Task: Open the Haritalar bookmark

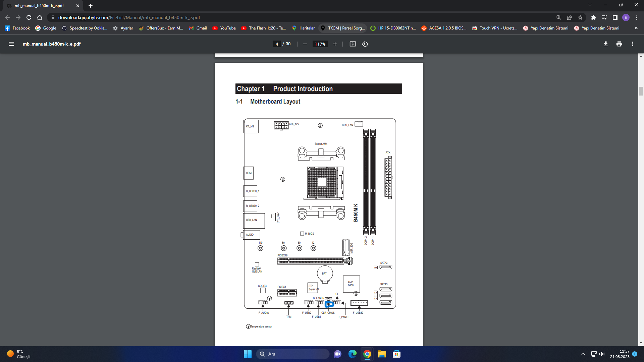Action: coord(304,28)
